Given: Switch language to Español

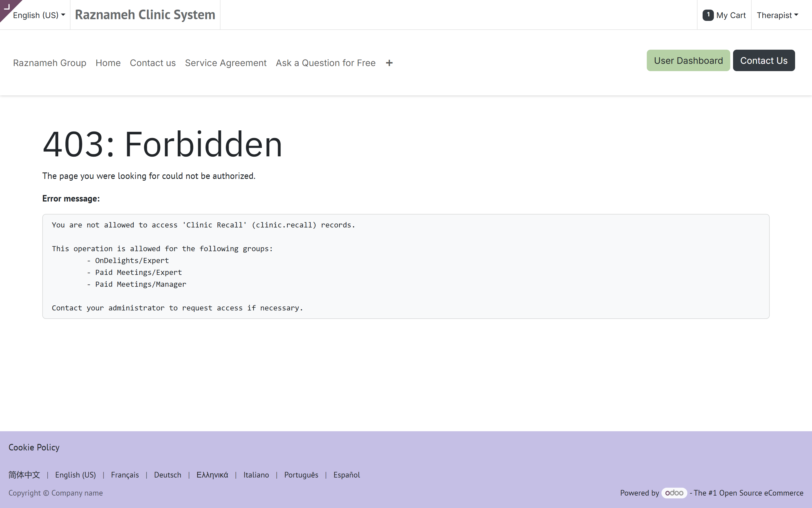Looking at the screenshot, I should (x=347, y=475).
